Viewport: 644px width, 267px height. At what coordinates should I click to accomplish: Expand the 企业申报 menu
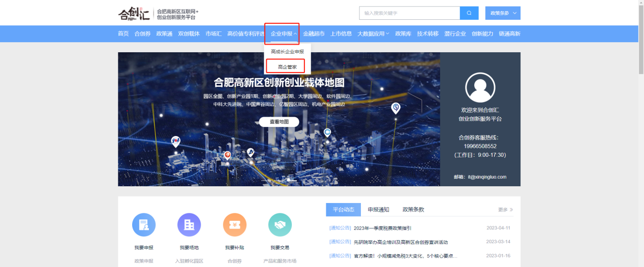(284, 34)
